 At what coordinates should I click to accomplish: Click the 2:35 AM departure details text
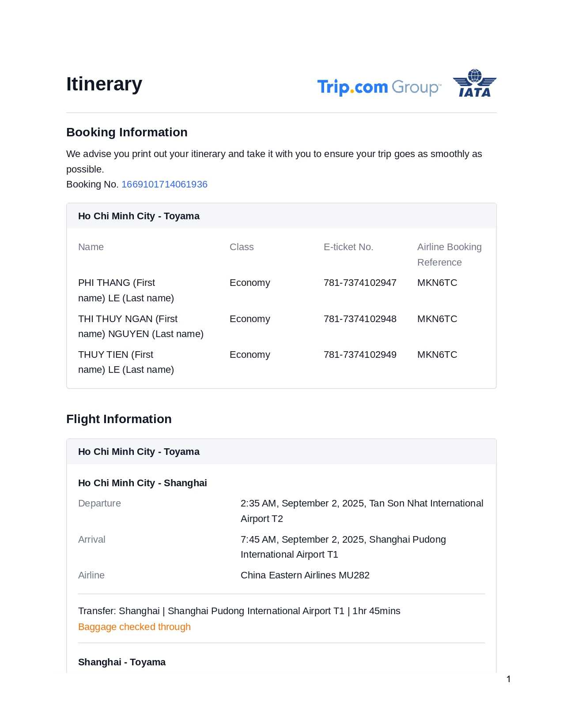pos(362,511)
